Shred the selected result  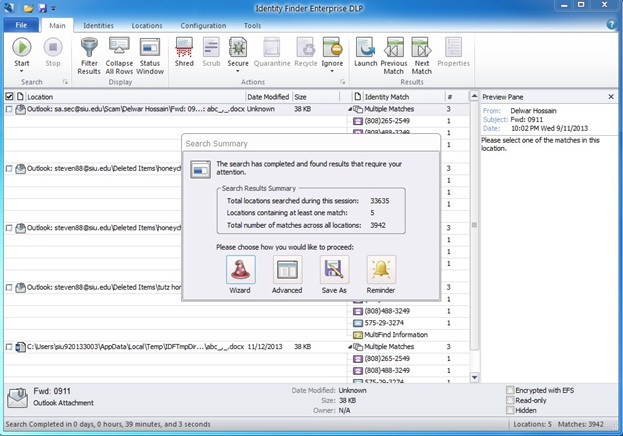pyautogui.click(x=184, y=52)
